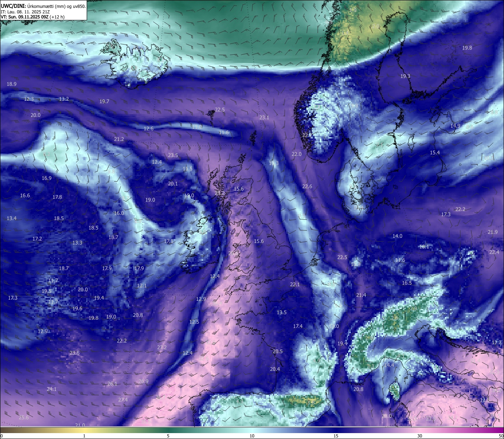504x439 pixels.
Task: Click the UWC/DINI map title line
Action: pyautogui.click(x=43, y=6)
